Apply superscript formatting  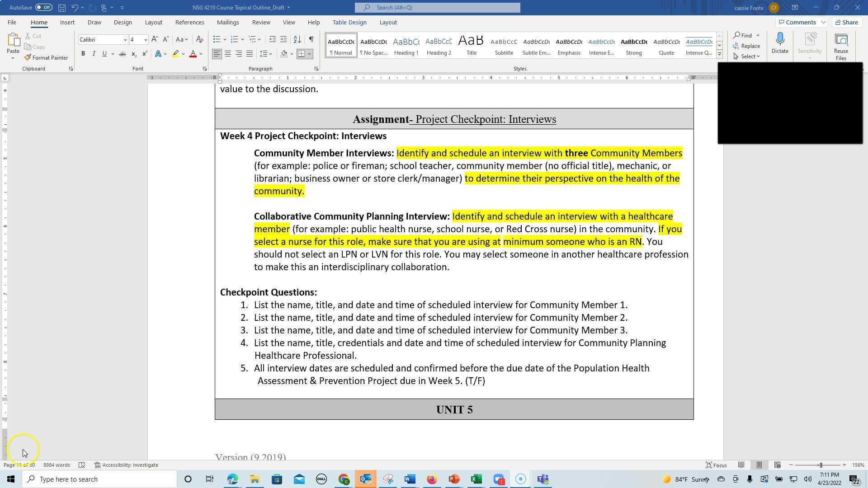(x=144, y=53)
